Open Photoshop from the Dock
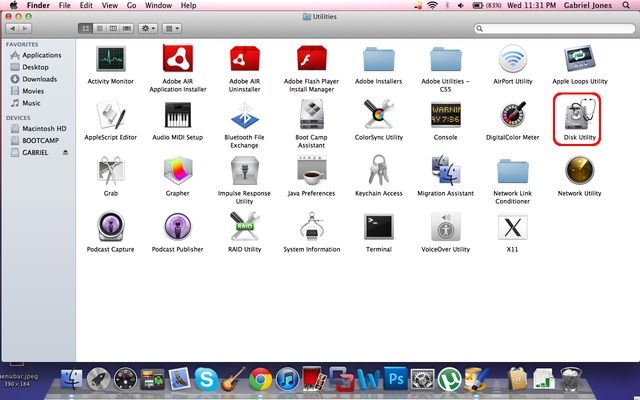This screenshot has height=400, width=640. pyautogui.click(x=396, y=379)
